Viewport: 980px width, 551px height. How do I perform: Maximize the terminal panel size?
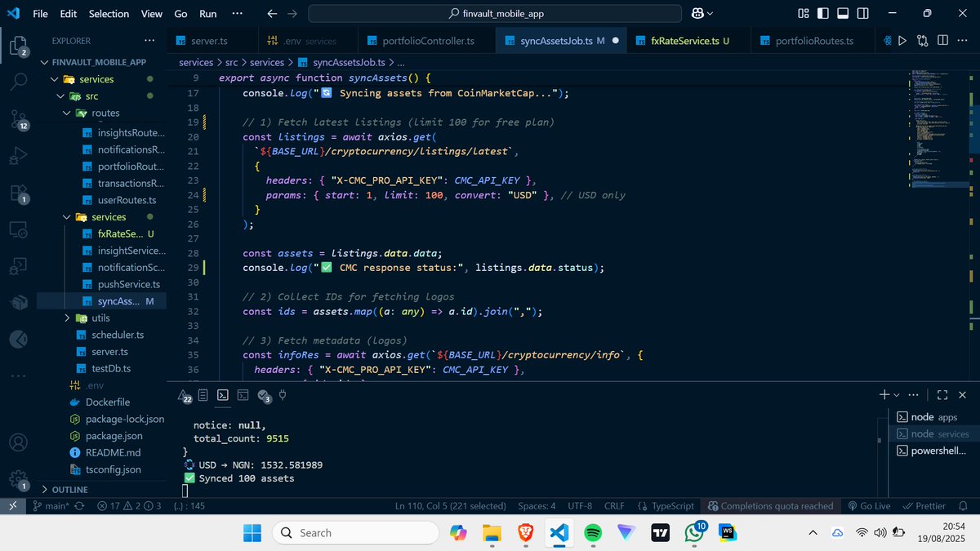(942, 394)
